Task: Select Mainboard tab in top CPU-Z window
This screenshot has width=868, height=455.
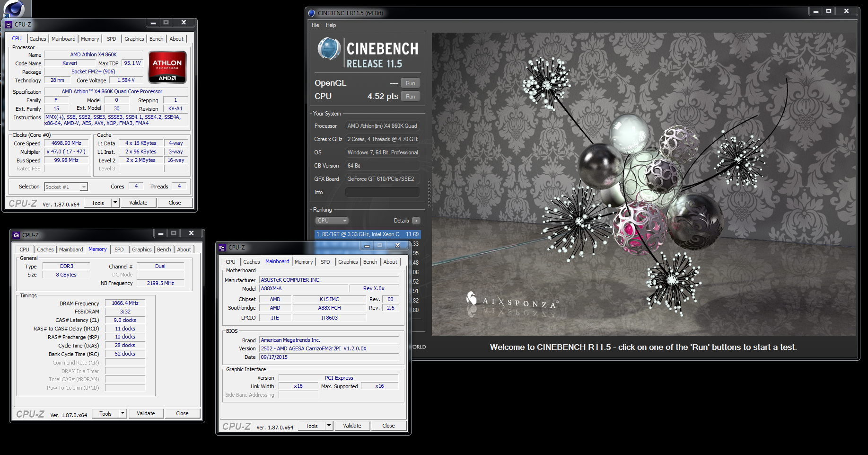Action: tap(63, 39)
